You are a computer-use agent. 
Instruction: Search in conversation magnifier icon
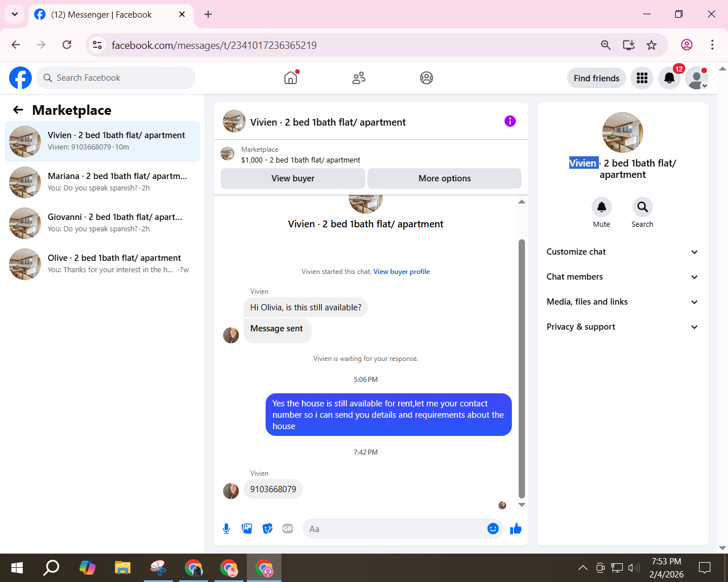tap(642, 207)
